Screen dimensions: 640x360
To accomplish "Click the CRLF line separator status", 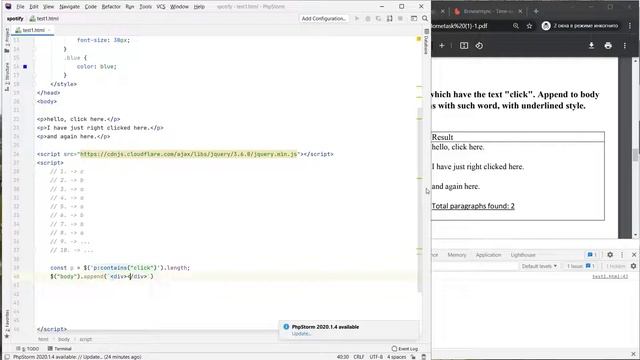I will coord(359,357).
